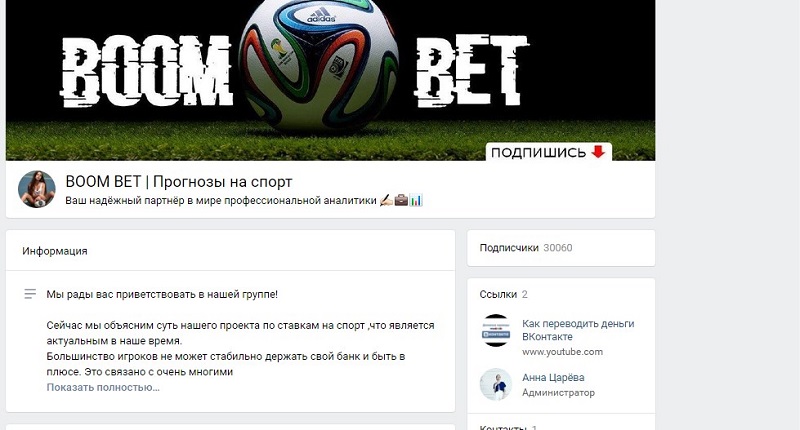Click the BOOM BET group avatar photo
The height and width of the screenshot is (430, 800).
coord(37,189)
